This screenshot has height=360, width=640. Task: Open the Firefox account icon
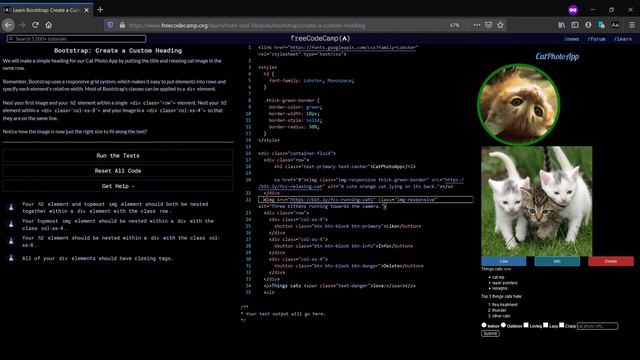[x=588, y=25]
